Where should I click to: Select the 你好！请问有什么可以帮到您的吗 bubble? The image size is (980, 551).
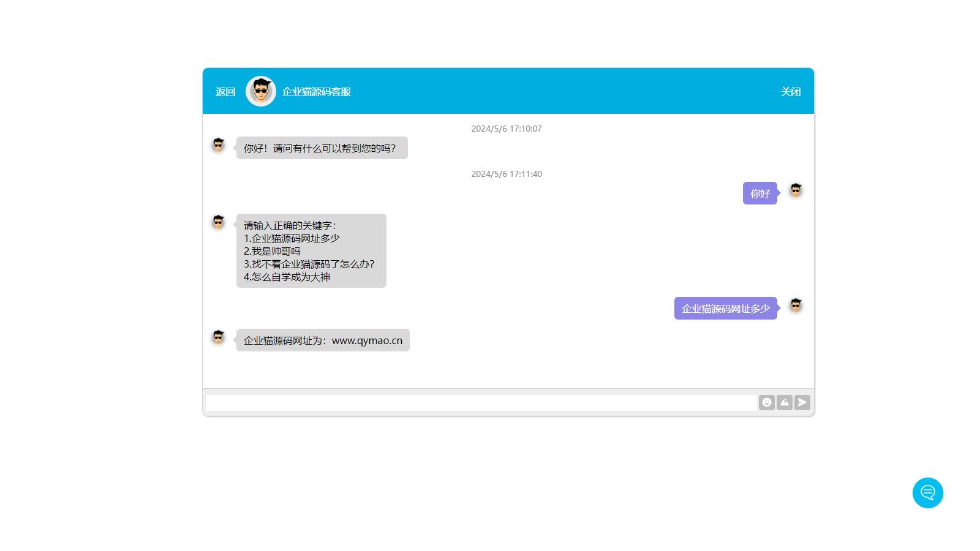[x=322, y=148]
